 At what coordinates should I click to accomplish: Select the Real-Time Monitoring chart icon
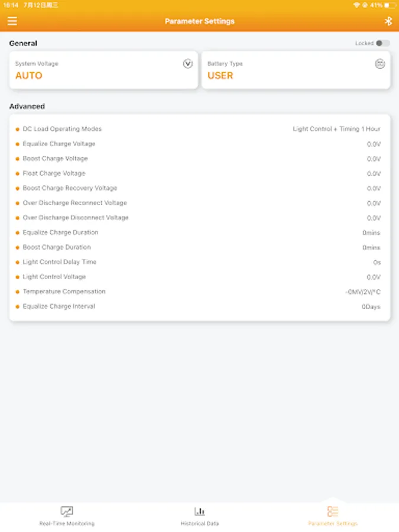[x=66, y=511]
